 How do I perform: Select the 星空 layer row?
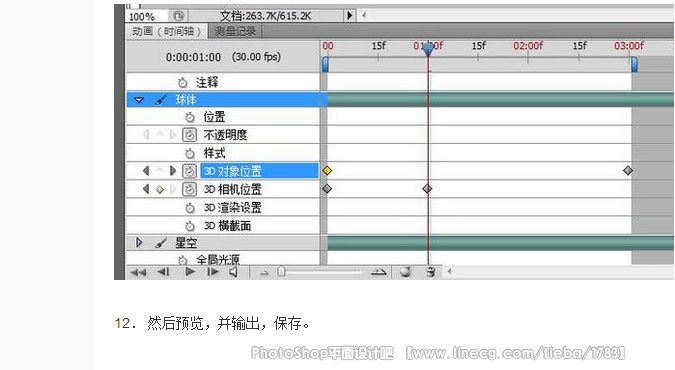point(223,243)
